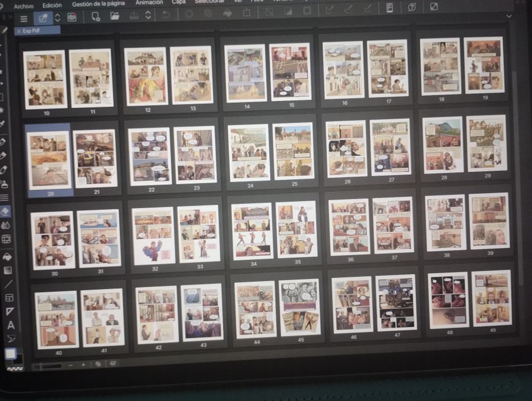The width and height of the screenshot is (532, 401).
Task: Click the Snap to ruler icon
Action: tap(329, 10)
